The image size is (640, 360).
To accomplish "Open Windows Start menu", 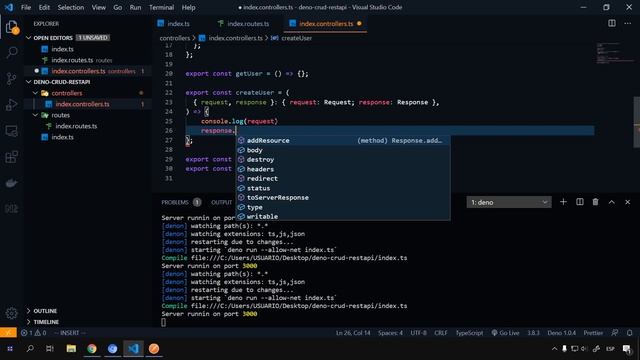I will (10, 349).
